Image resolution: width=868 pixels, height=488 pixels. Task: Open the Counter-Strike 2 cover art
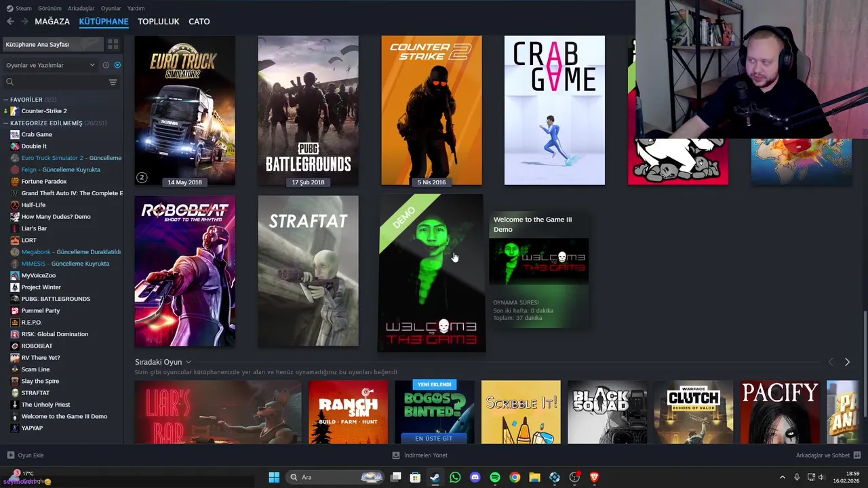pos(432,110)
